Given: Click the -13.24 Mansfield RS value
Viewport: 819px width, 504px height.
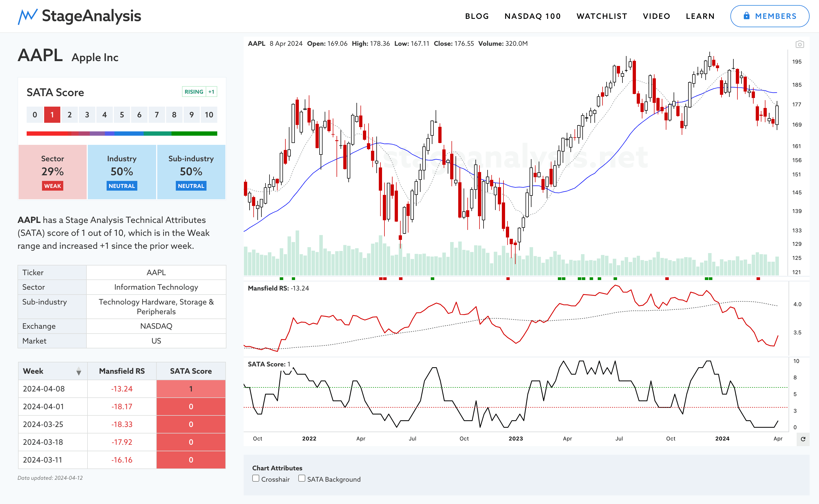Looking at the screenshot, I should tap(122, 389).
